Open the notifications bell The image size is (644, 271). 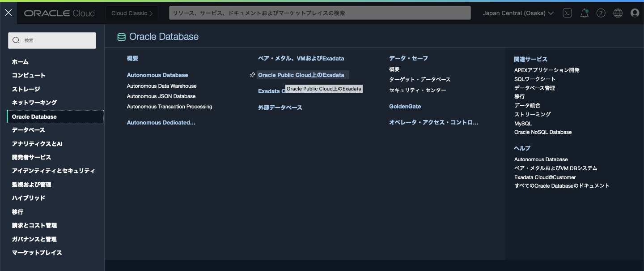(584, 13)
